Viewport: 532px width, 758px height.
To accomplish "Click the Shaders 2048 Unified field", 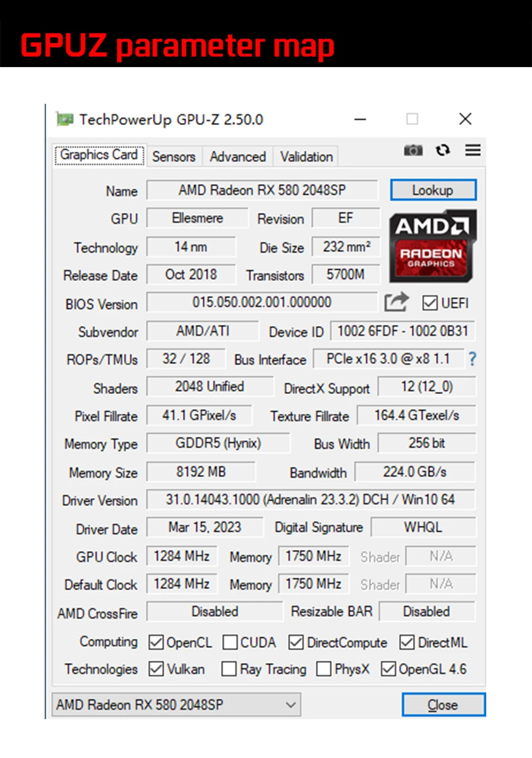I will (x=210, y=386).
